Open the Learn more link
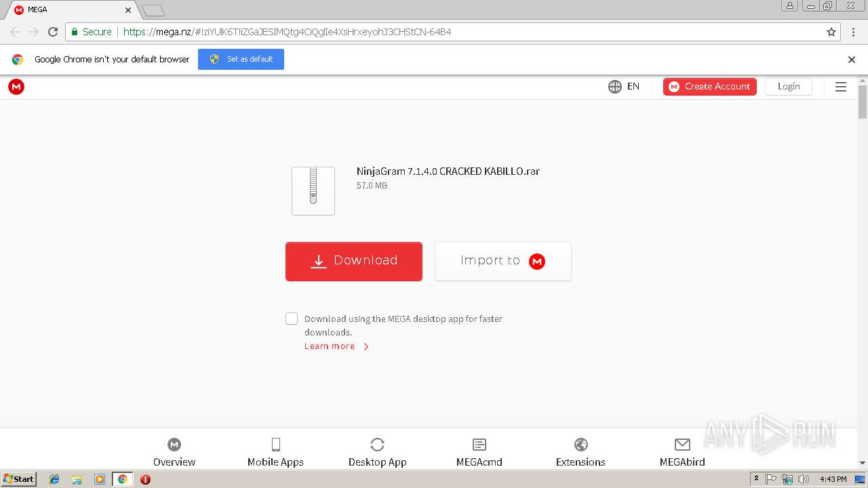The width and height of the screenshot is (868, 488). (336, 346)
